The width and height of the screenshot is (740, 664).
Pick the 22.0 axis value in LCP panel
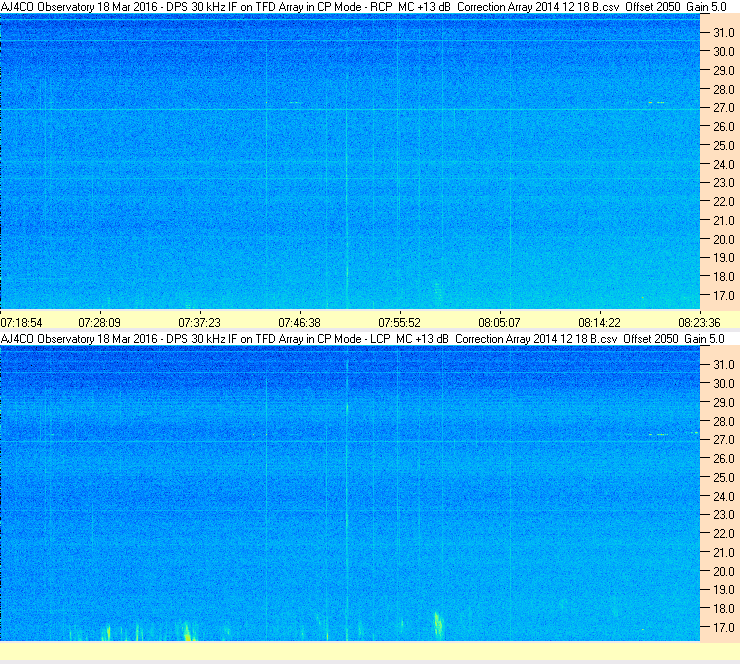tap(724, 534)
